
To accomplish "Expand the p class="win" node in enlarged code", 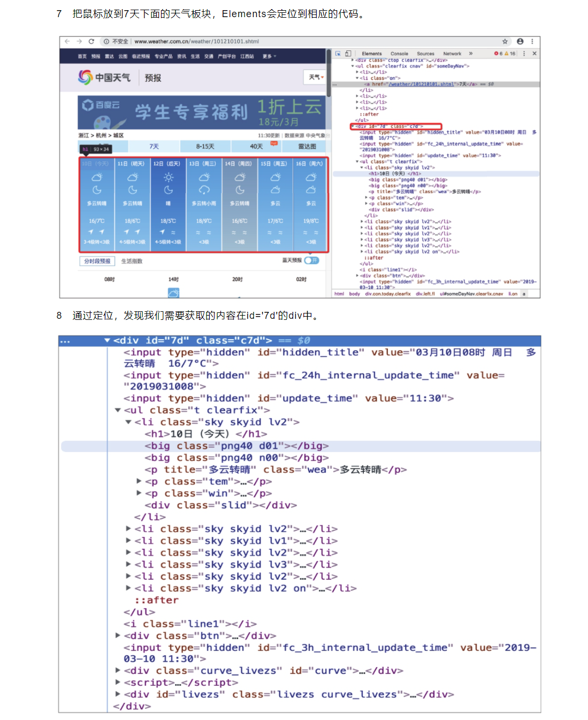I will click(139, 493).
